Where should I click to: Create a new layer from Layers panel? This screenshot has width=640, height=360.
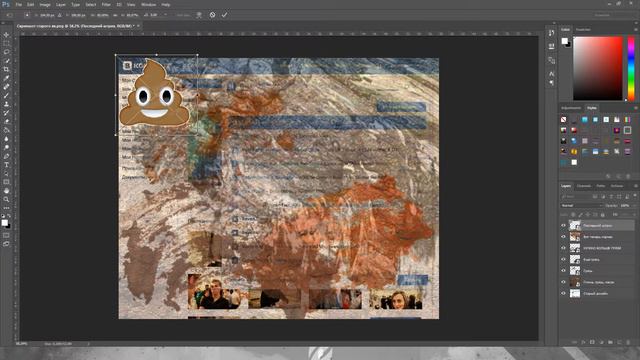point(619,342)
